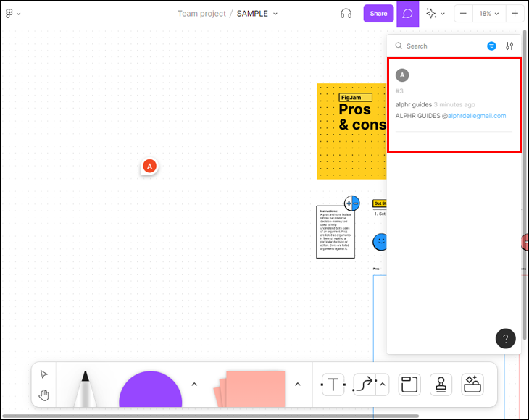The width and height of the screenshot is (529, 420).
Task: Select the Connector line tool
Action: (365, 385)
